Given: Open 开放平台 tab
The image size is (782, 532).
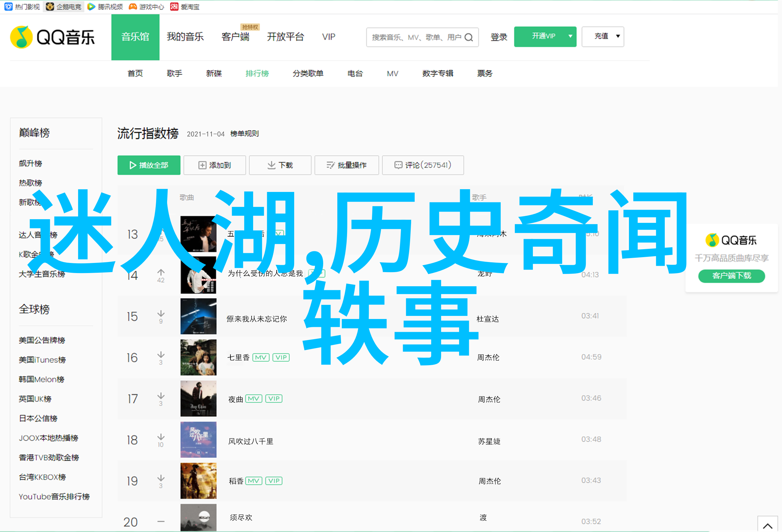Looking at the screenshot, I should (x=285, y=37).
